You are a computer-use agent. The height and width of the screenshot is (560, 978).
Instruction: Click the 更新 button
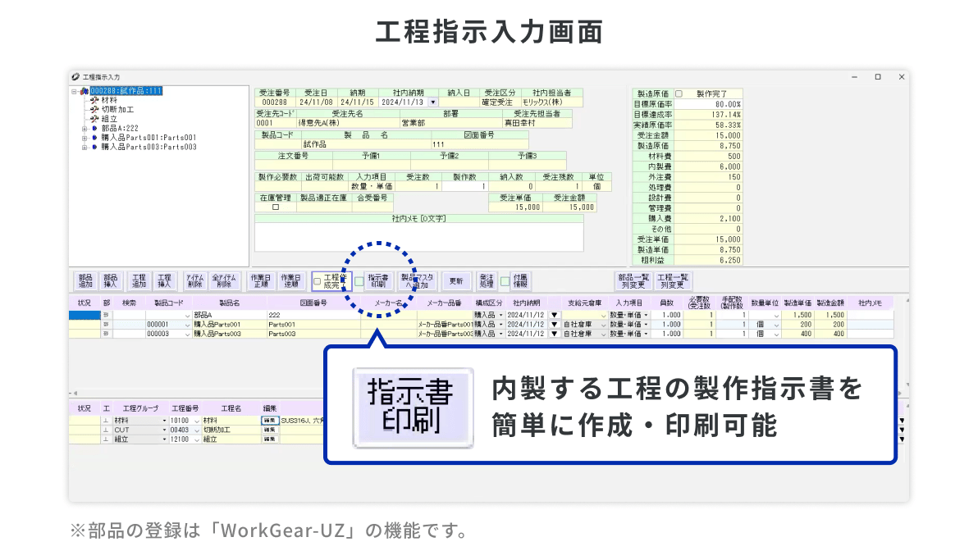[456, 281]
